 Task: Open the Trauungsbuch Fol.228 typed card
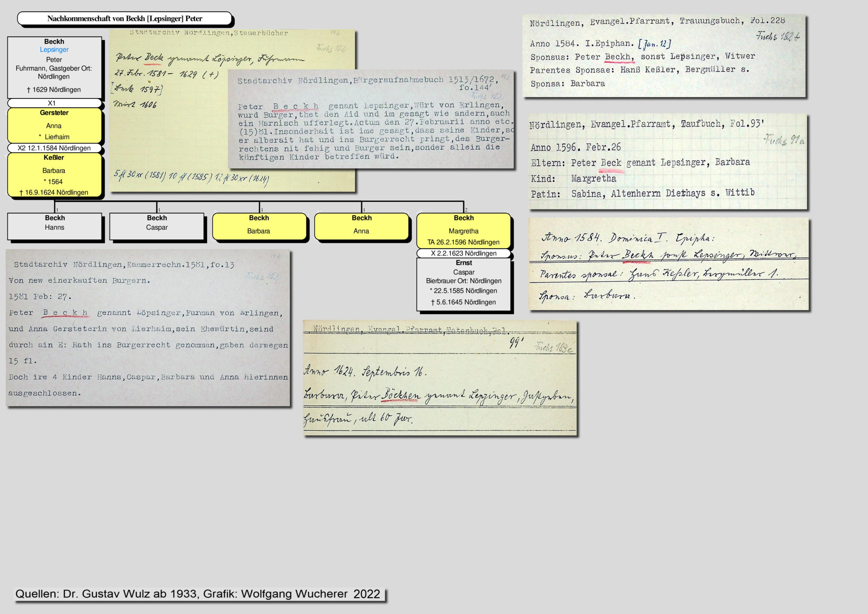click(664, 56)
